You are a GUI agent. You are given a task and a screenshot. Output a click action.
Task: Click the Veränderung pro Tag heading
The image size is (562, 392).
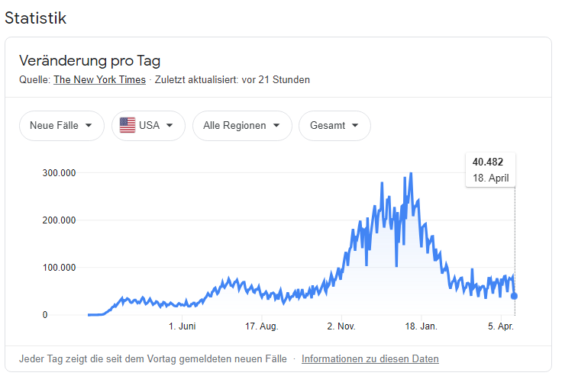(x=89, y=61)
